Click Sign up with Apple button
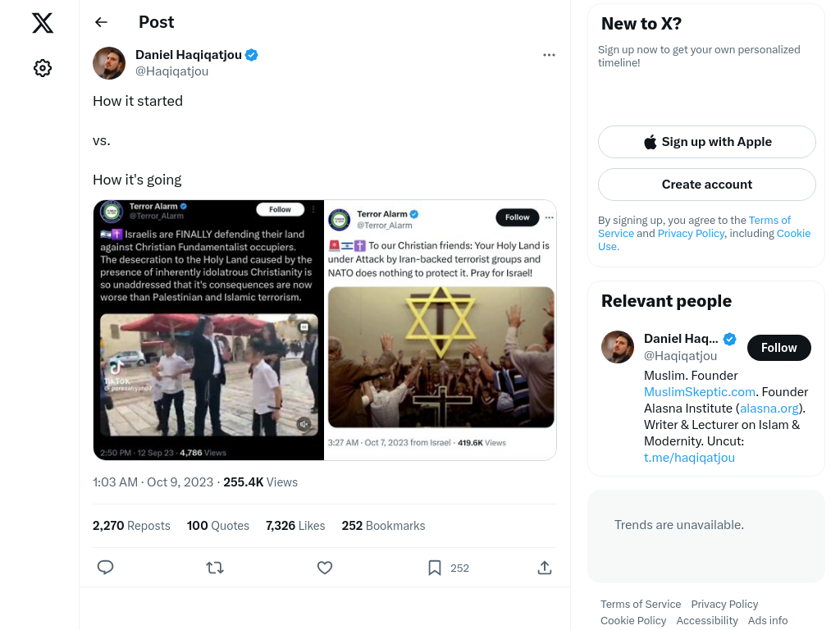Image resolution: width=840 pixels, height=630 pixels. click(x=706, y=142)
